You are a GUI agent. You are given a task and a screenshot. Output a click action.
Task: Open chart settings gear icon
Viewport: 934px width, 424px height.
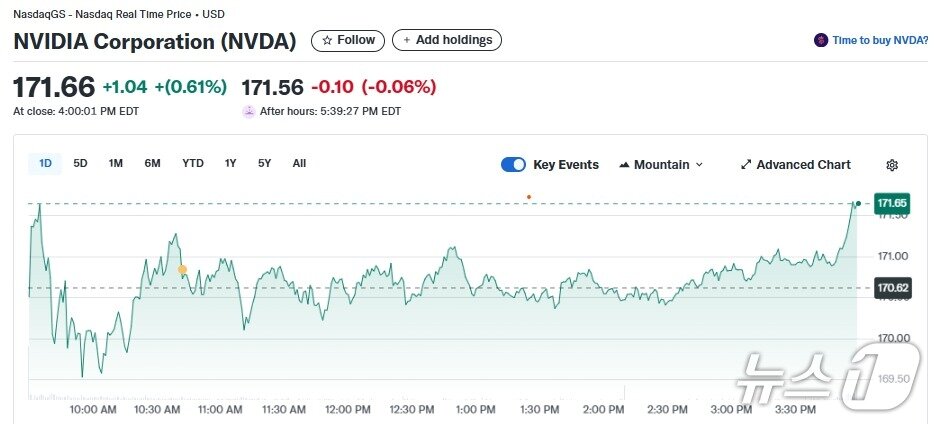(x=892, y=165)
